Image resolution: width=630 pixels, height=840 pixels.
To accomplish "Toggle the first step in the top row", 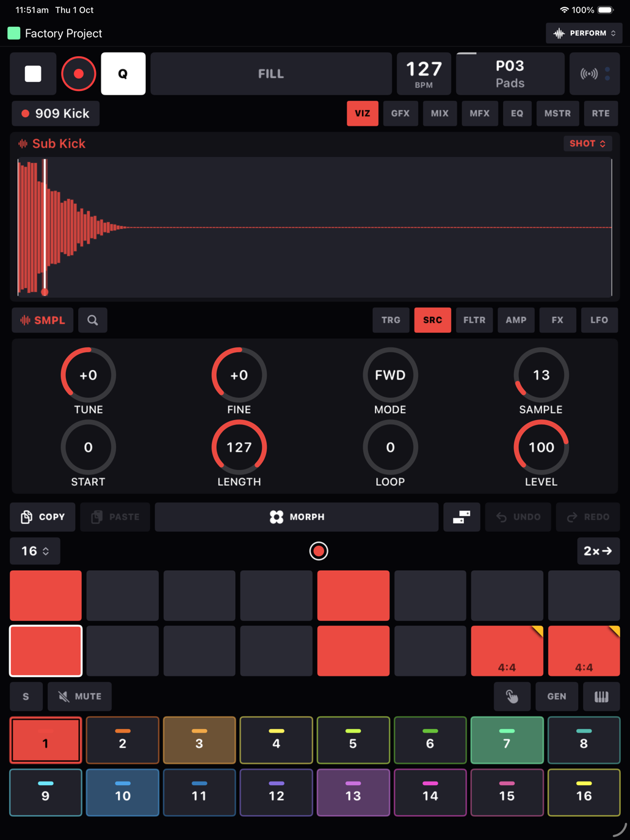I will coord(46,596).
